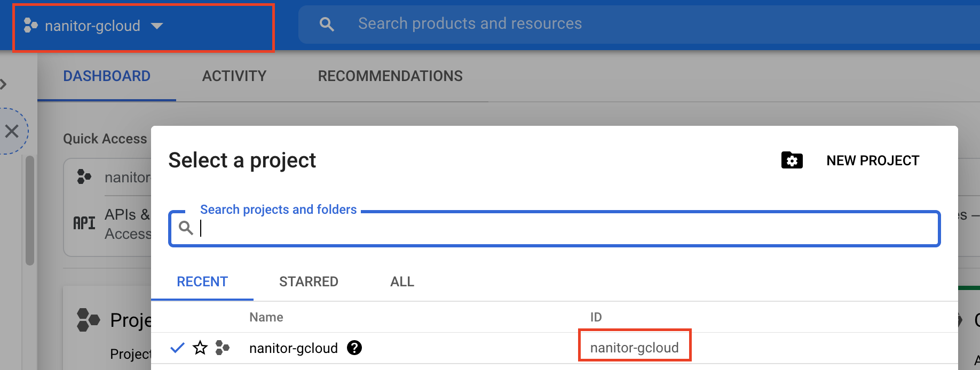Screen dimensions: 980x370
Task: Dismiss the circular X close button on left
Action: [x=12, y=131]
